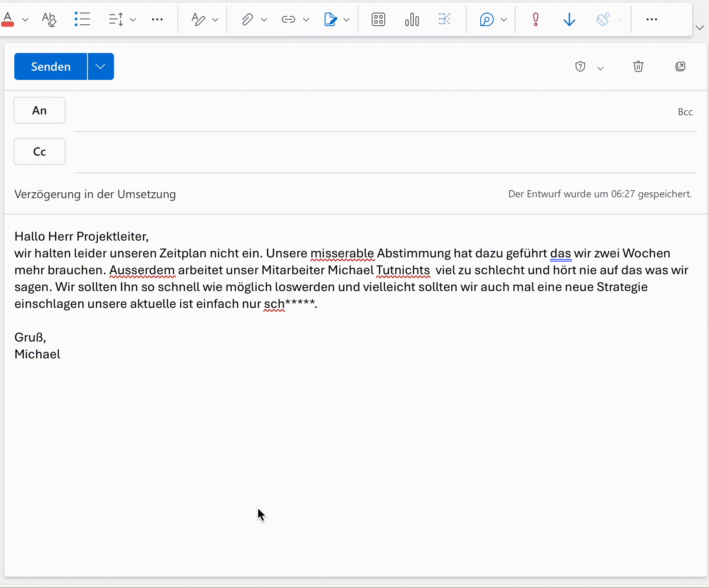Viewport: 709px width, 588px height.
Task: Collapse the toolbar with the chevron
Action: pyautogui.click(x=700, y=28)
